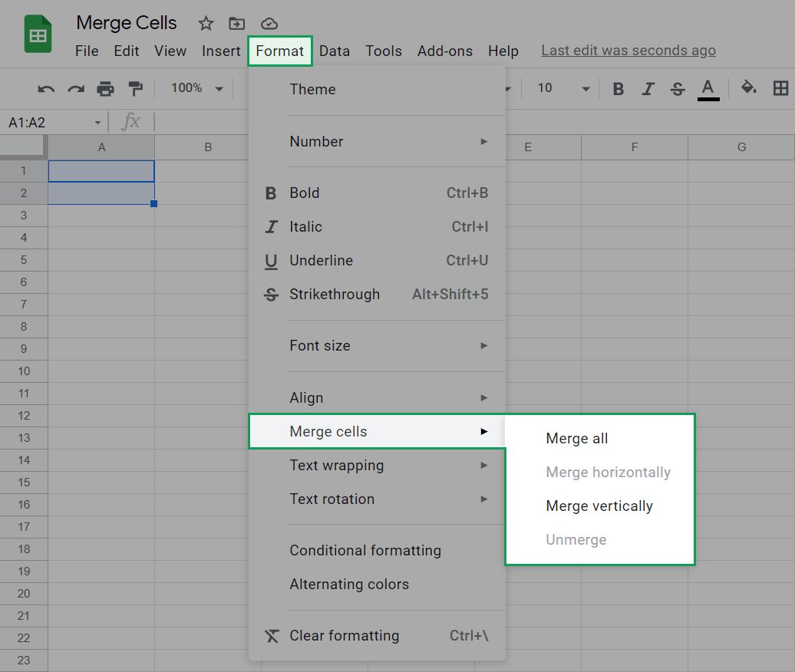Toggle bold formatting in the toolbar
Viewport: 795px width, 672px height.
pyautogui.click(x=619, y=89)
